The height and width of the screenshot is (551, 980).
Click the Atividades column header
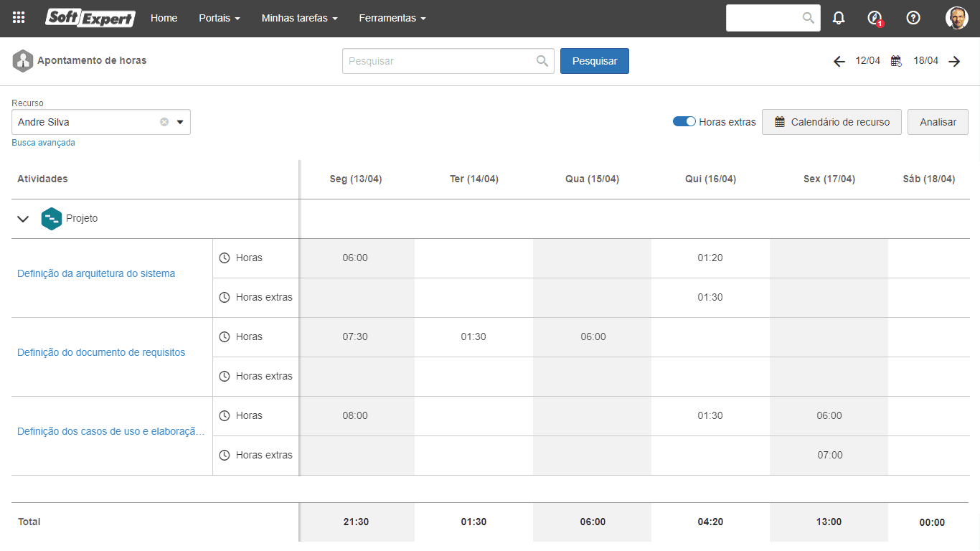click(x=42, y=179)
